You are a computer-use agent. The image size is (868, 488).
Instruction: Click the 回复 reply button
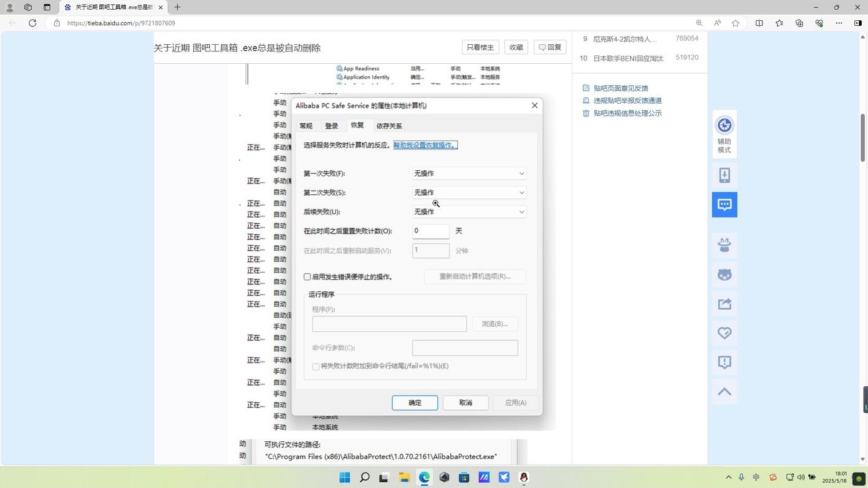(550, 47)
